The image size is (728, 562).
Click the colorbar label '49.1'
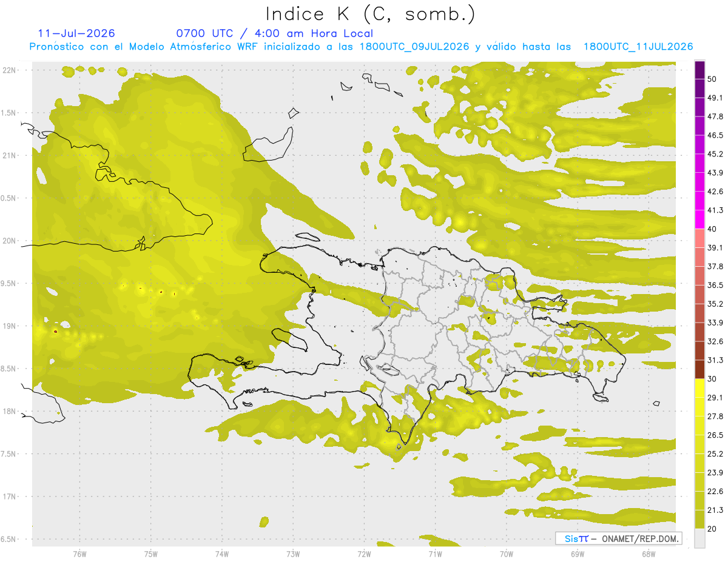(715, 98)
